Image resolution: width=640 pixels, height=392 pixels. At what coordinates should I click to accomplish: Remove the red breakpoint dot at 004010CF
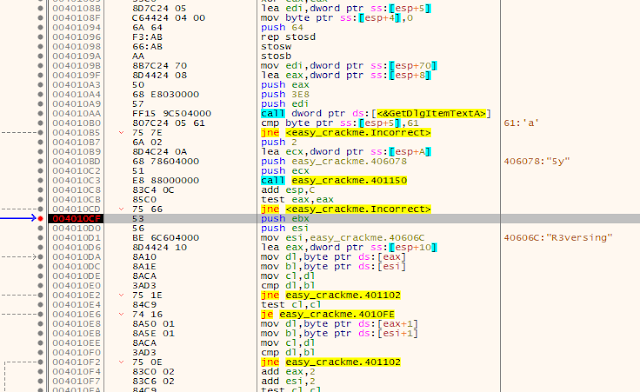pyautogui.click(x=40, y=219)
